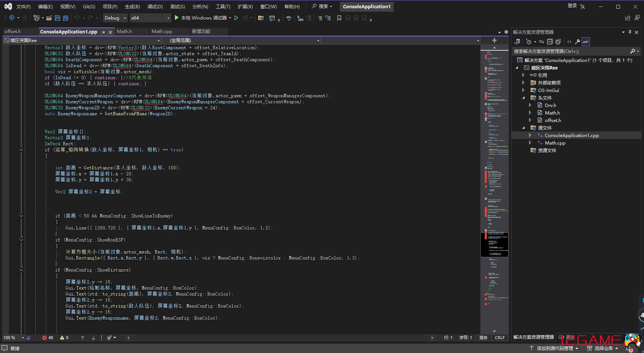
Task: Collapse the 头文件 folder
Action: [524, 98]
